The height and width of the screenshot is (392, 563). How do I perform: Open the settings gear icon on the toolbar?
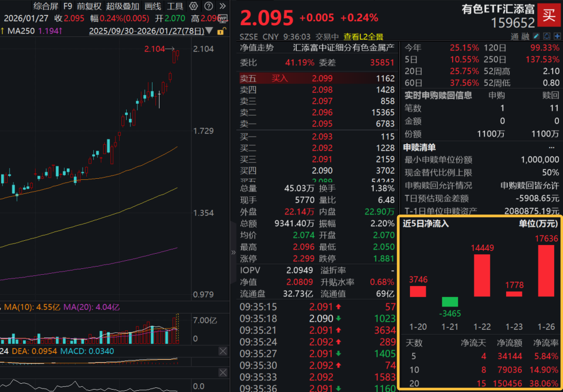point(193,6)
